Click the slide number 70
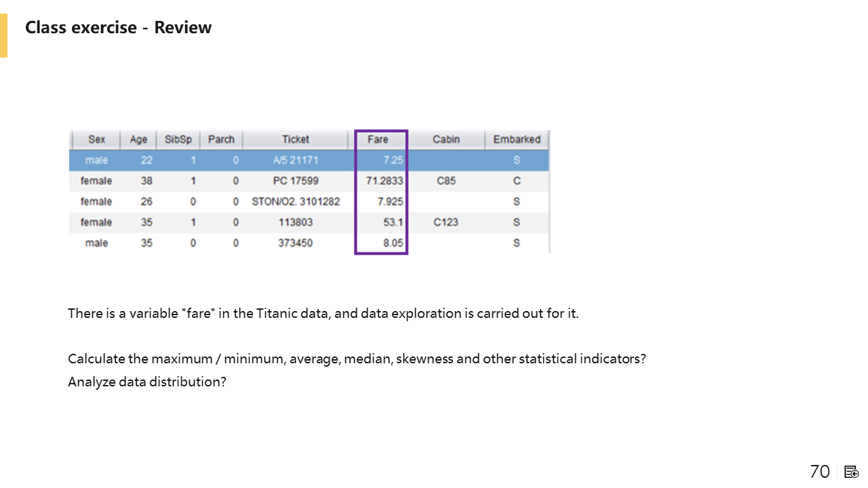Screen dimensions: 868x488 pos(820,472)
